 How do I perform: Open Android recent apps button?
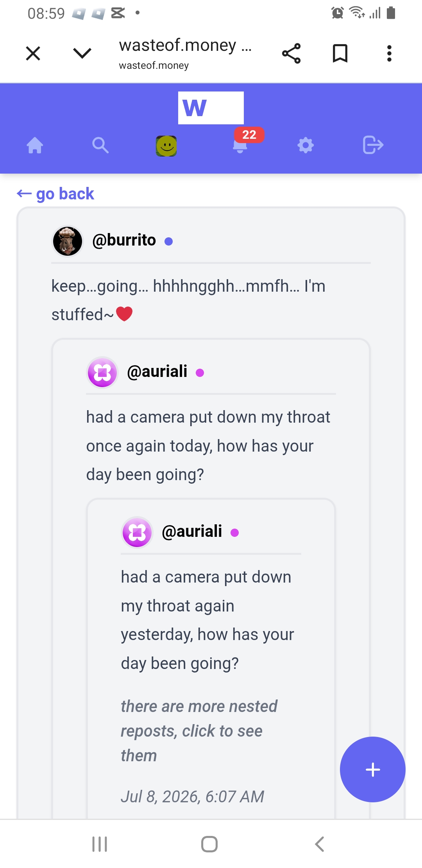tap(100, 844)
